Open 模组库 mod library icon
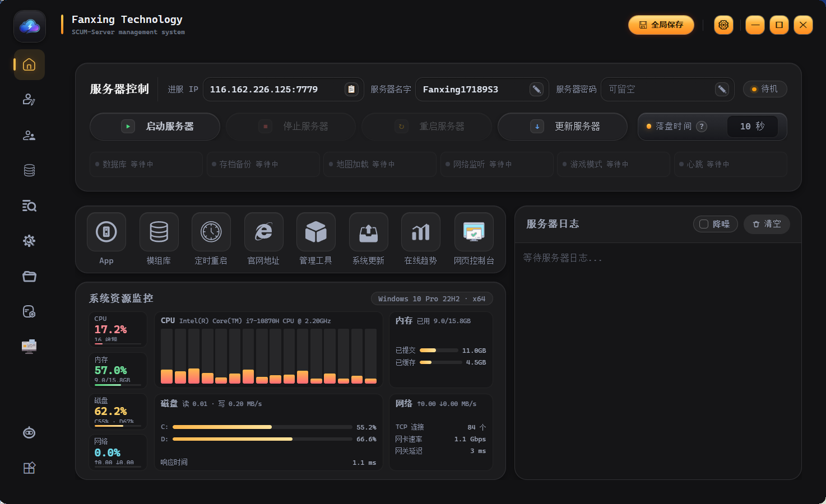The height and width of the screenshot is (504, 826). pos(159,232)
